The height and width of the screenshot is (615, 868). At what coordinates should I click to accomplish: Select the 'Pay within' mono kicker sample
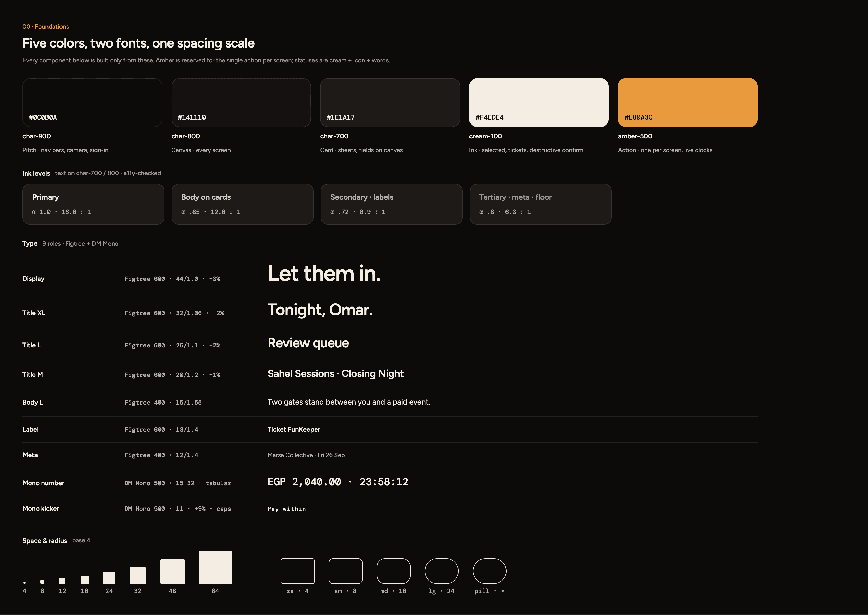tap(286, 509)
